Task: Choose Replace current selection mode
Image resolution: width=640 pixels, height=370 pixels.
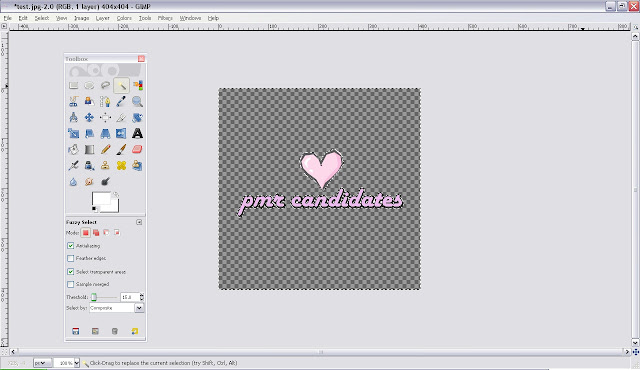Action: tap(85, 233)
